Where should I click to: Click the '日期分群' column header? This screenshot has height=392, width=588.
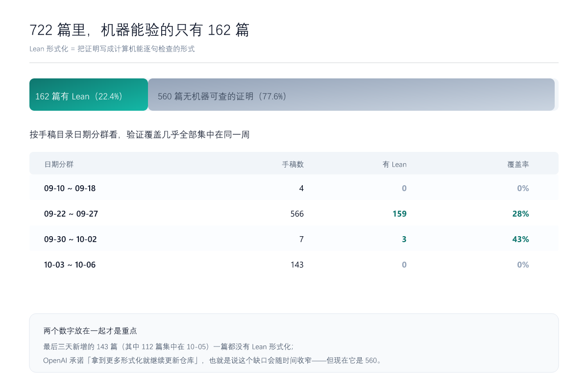click(59, 164)
